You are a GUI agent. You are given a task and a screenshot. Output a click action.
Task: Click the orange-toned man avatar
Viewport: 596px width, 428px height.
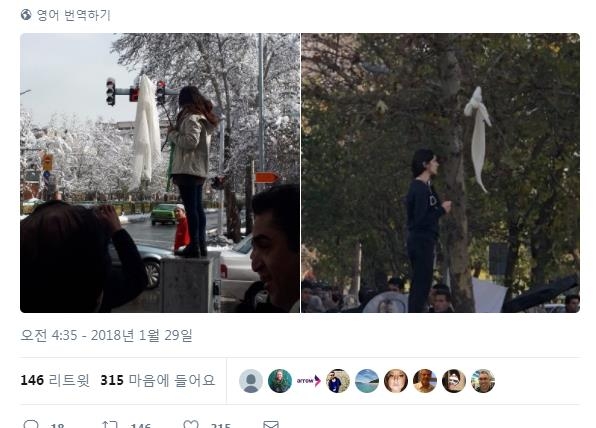click(x=425, y=380)
